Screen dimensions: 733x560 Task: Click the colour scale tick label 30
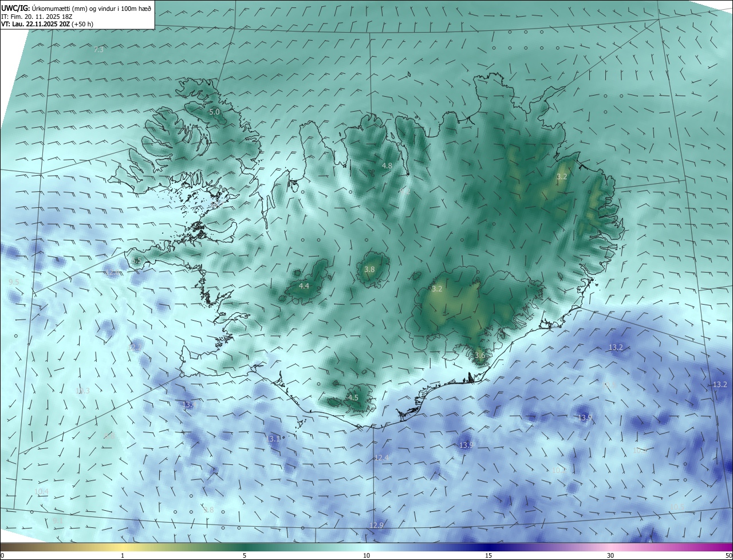(x=610, y=555)
